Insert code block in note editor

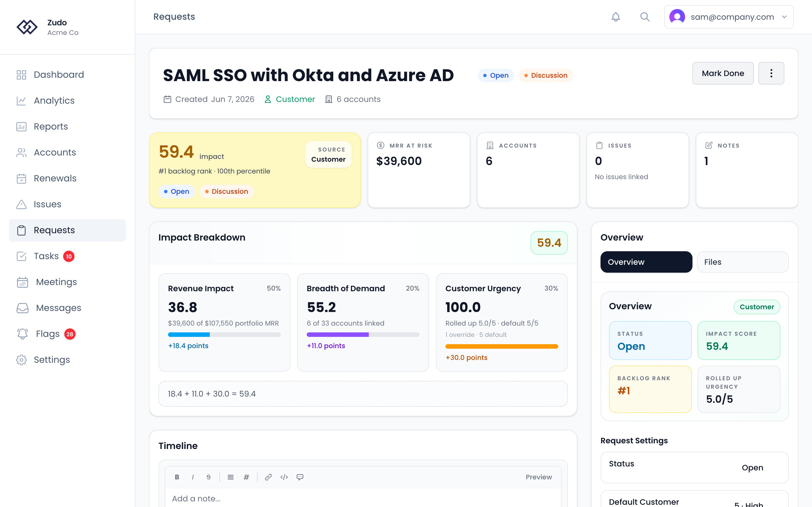click(x=284, y=477)
